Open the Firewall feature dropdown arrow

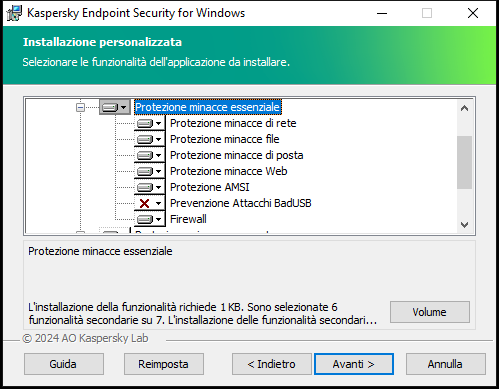tap(159, 219)
